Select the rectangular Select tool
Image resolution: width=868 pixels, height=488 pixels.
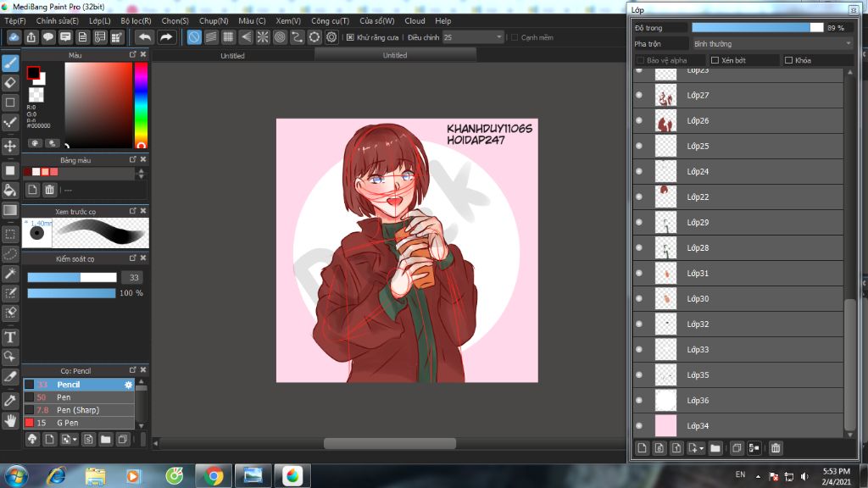point(10,234)
